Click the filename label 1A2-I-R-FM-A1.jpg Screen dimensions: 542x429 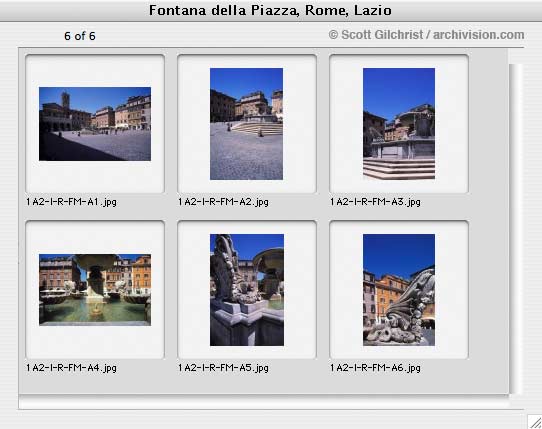click(x=71, y=202)
